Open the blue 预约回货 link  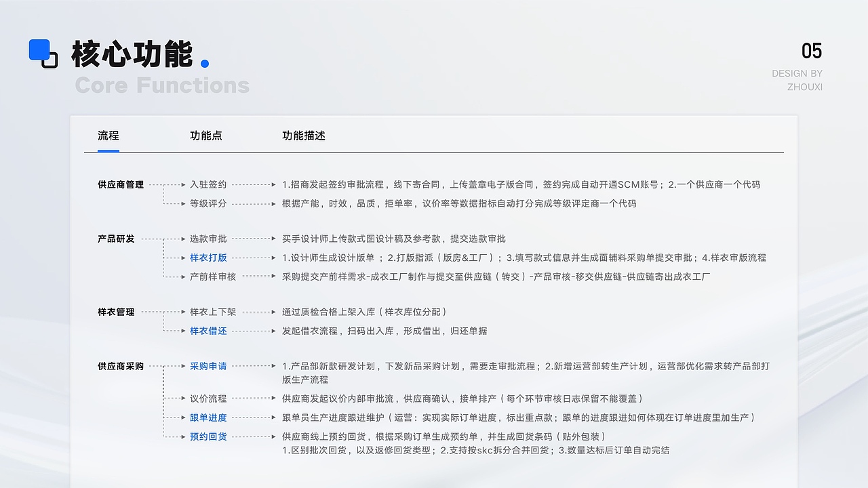click(x=208, y=436)
